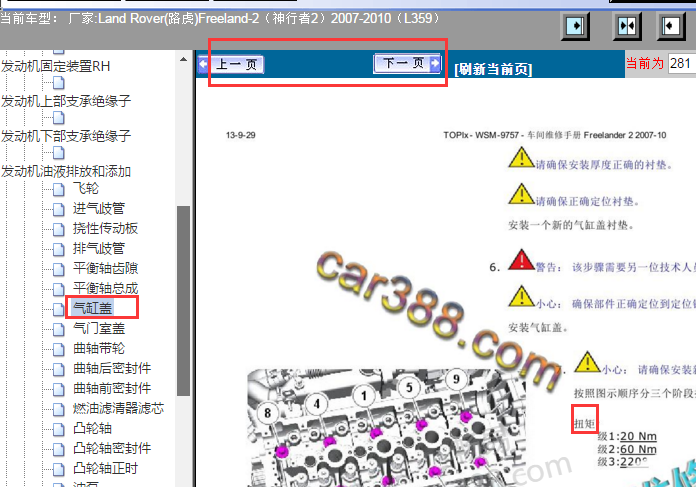Click the cylinder head bolt sequence diagram
The height and width of the screenshot is (487, 696).
pyautogui.click(x=386, y=428)
